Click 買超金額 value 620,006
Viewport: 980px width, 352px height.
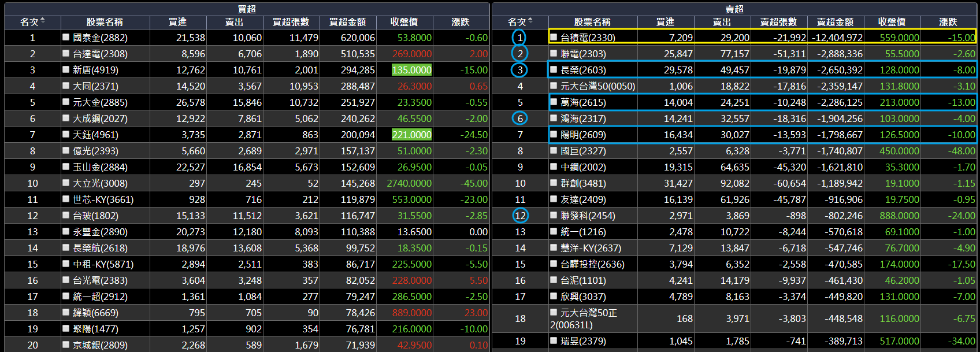point(358,38)
